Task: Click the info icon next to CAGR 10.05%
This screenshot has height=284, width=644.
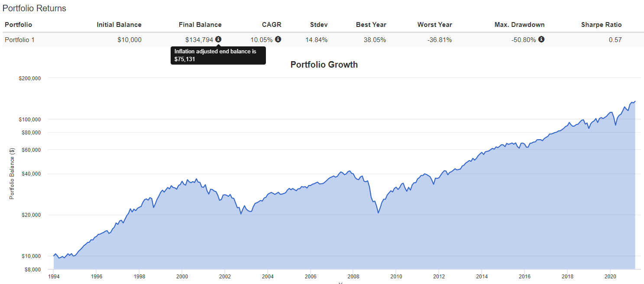Action: coord(278,39)
